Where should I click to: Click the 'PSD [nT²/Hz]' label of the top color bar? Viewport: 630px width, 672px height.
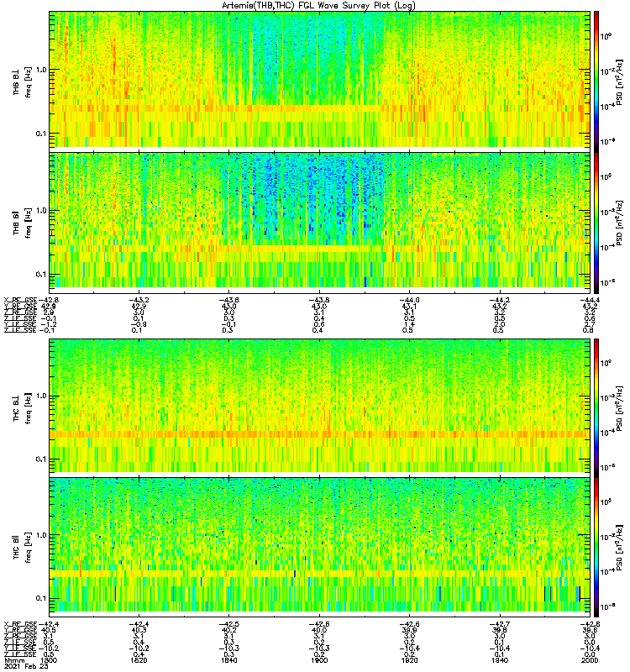point(619,82)
